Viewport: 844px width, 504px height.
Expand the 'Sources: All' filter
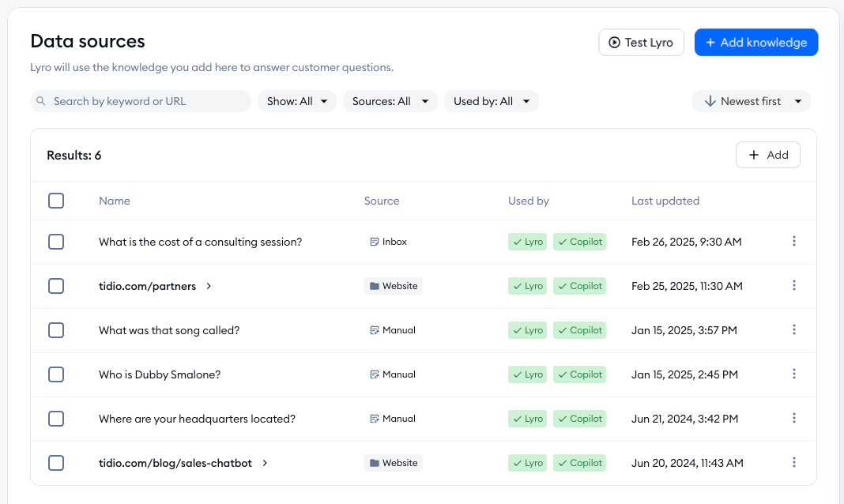click(390, 101)
